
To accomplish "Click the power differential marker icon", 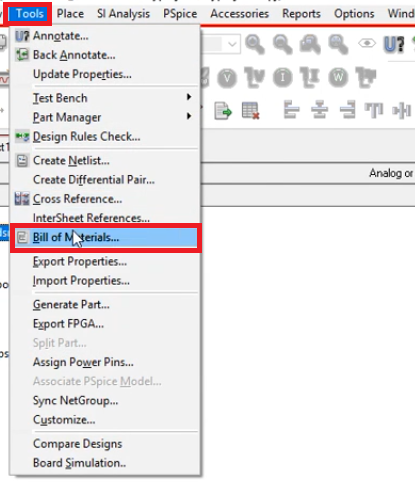I will pos(366,77).
